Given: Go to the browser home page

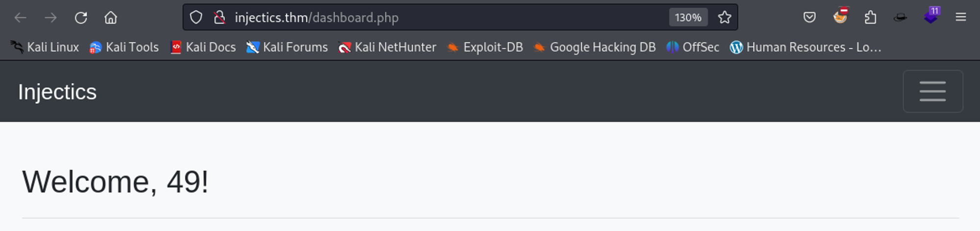Looking at the screenshot, I should tap(111, 18).
